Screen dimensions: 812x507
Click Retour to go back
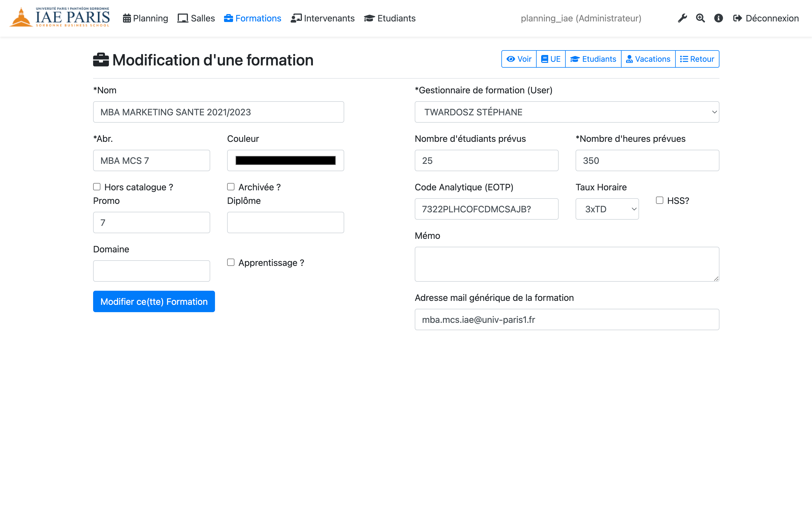[697, 59]
